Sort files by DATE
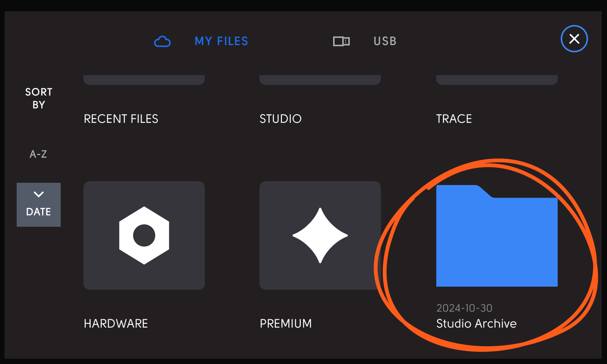The image size is (607, 364). coord(39,205)
